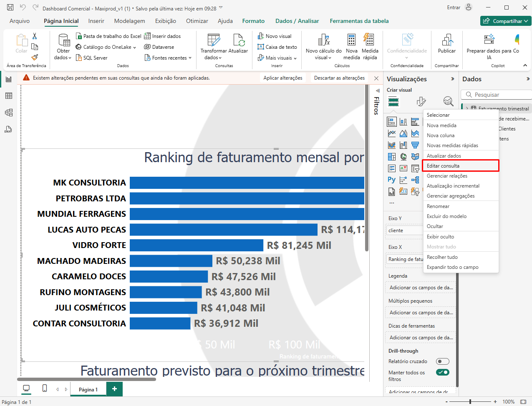Image resolution: width=532 pixels, height=406 pixels.
Task: Collapse the Visualizações pane chevron
Action: pyautogui.click(x=453, y=79)
